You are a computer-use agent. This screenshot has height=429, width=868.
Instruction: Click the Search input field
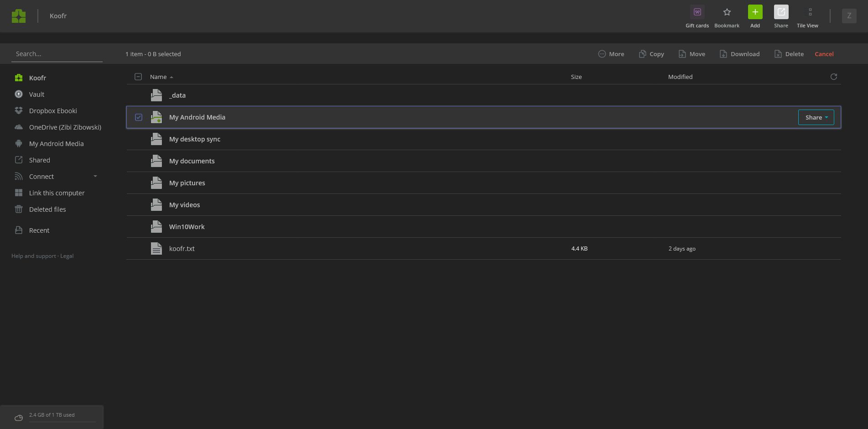57,54
